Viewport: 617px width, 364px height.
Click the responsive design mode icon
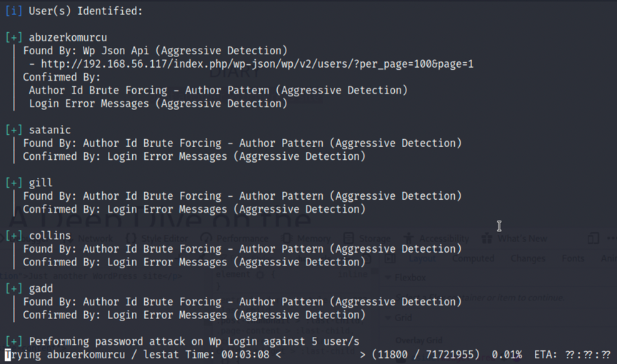[593, 238]
